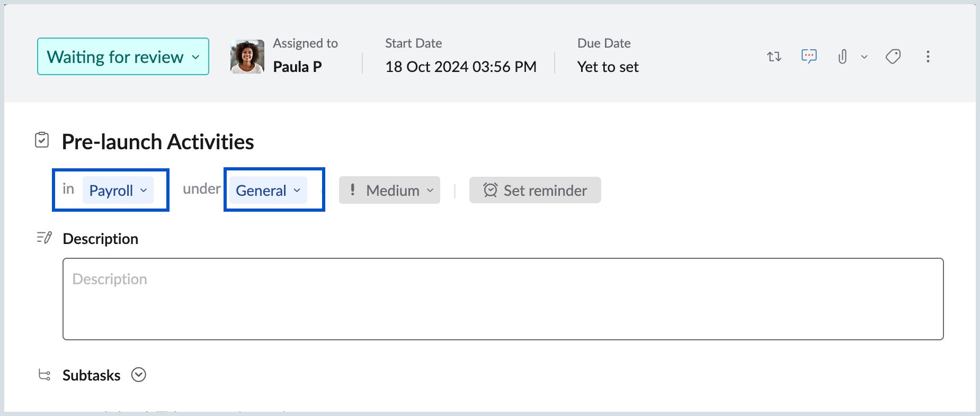Open the Waiting for review status dropdown
This screenshot has width=980, height=416.
click(x=123, y=57)
